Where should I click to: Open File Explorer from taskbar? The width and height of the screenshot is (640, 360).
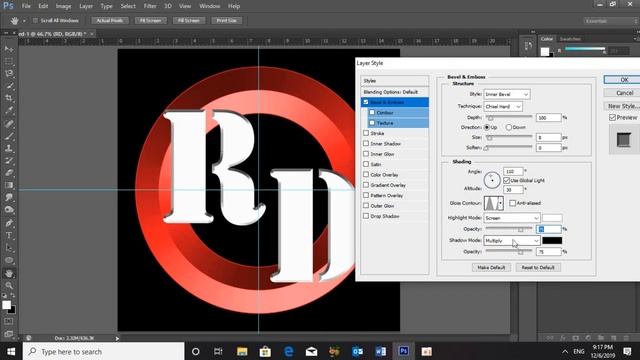pos(242,351)
